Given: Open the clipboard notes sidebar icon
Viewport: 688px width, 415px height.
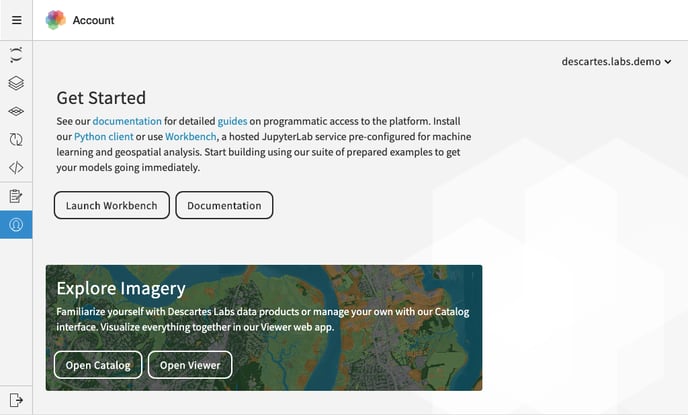Looking at the screenshot, I should click(16, 196).
